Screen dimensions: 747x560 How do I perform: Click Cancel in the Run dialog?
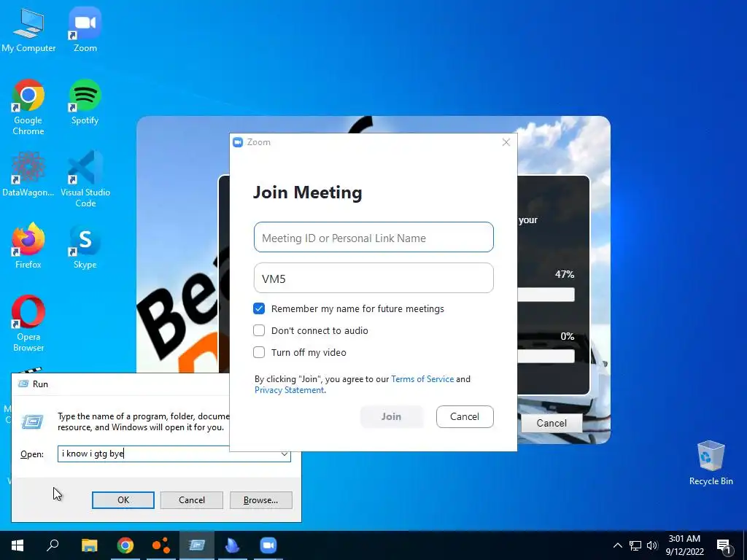point(192,500)
